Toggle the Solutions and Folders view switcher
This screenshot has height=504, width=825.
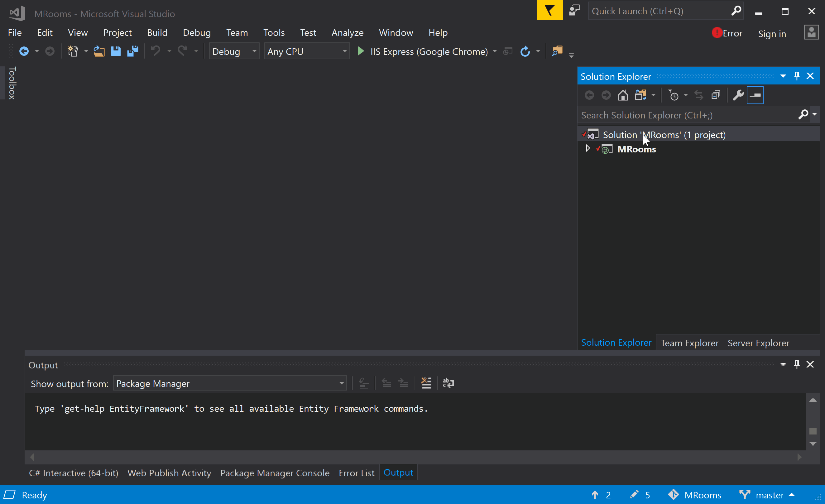point(640,95)
